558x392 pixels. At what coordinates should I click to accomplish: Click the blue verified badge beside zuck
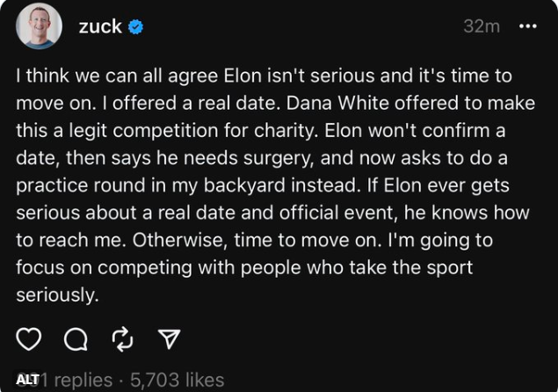point(135,26)
